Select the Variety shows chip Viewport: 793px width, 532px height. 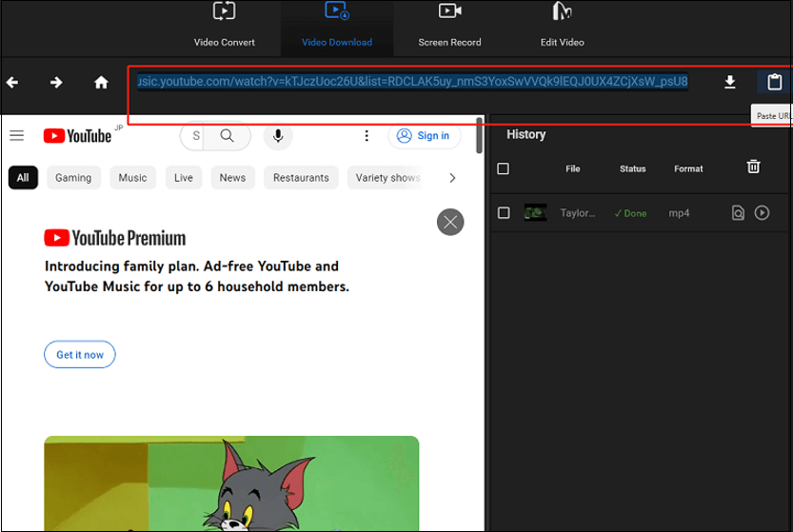tap(387, 178)
